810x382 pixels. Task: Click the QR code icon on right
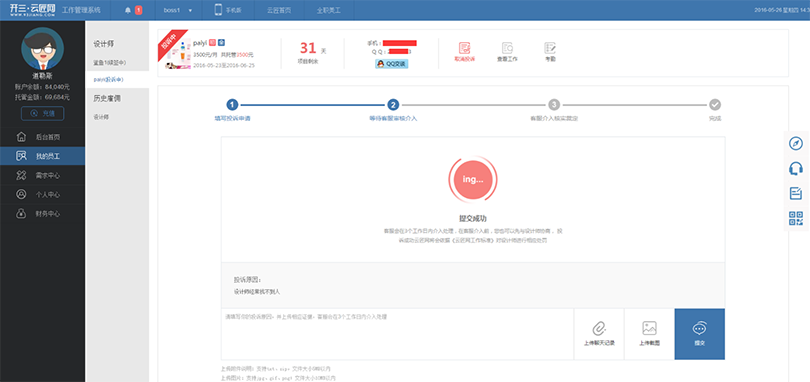coord(796,218)
